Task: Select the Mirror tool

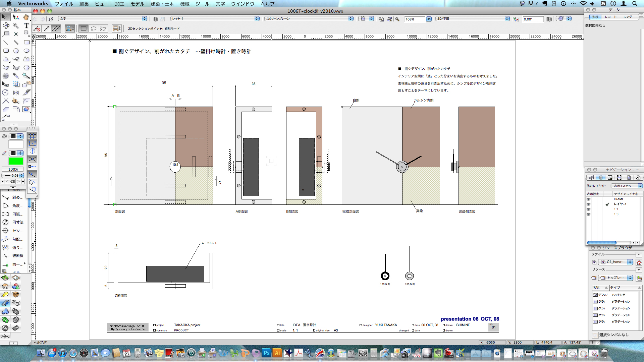Action: pos(16,93)
